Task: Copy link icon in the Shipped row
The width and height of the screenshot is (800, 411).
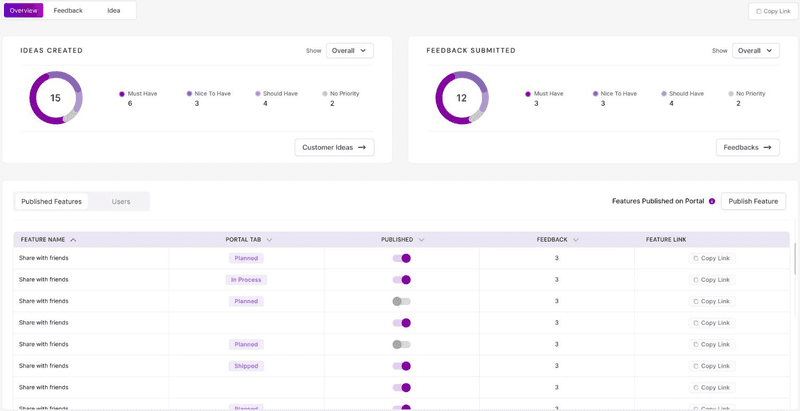Action: coord(695,366)
